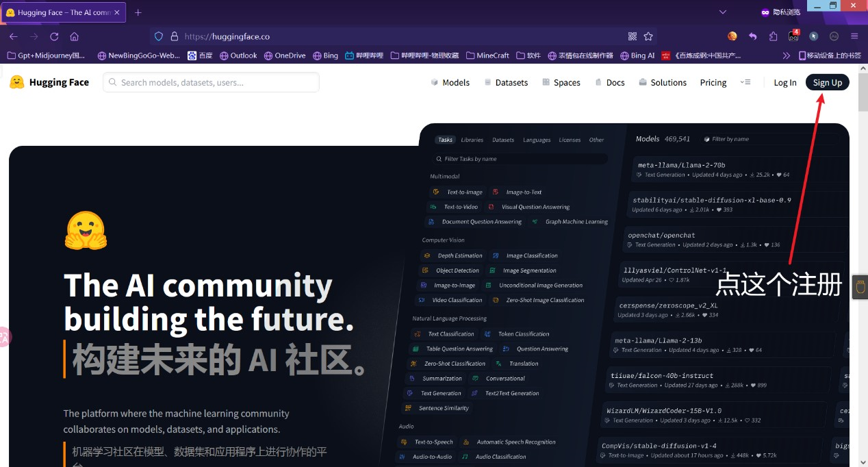Screen dimensions: 868x467
Task: Open a new browser tab with plus
Action: point(138,12)
